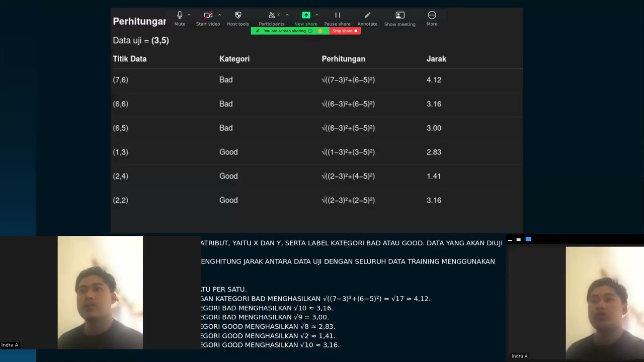Click the right Indra A floating video
Image resolution: width=644 pixels, height=362 pixels.
pyautogui.click(x=605, y=304)
